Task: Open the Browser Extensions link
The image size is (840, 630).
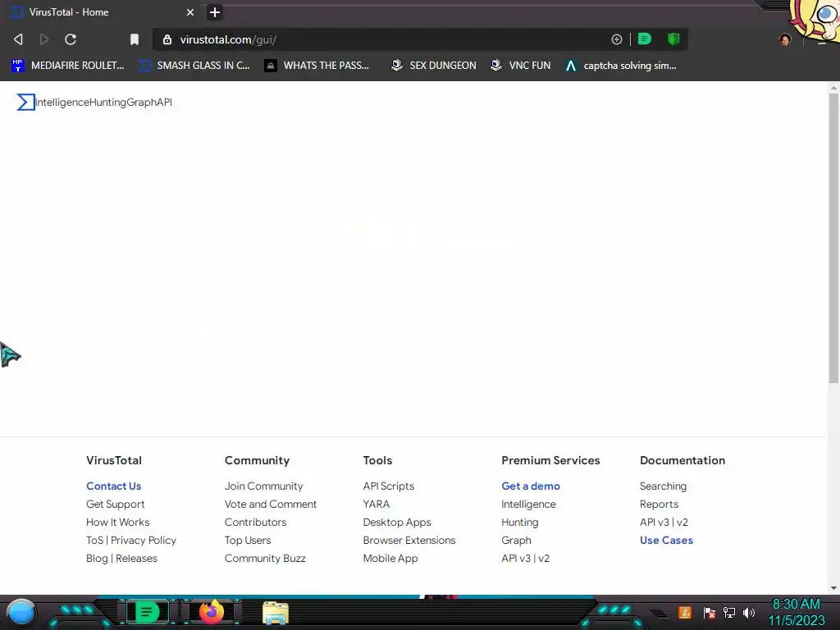Action: pos(409,540)
